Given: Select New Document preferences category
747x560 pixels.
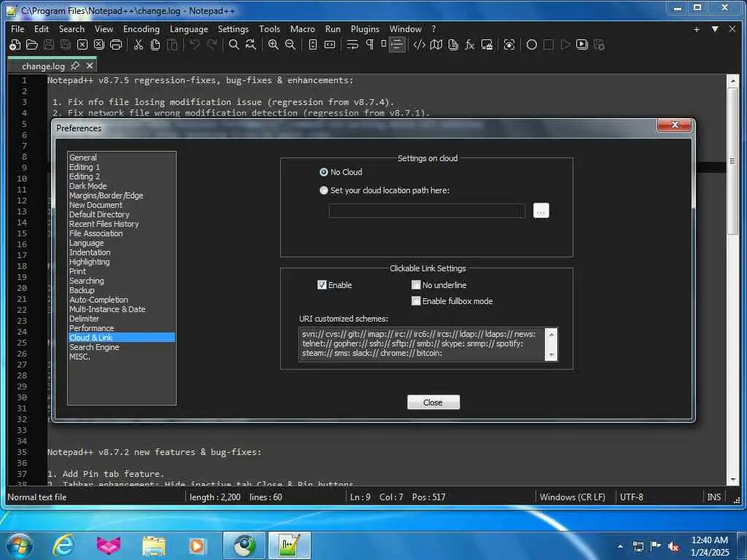Looking at the screenshot, I should pos(96,205).
